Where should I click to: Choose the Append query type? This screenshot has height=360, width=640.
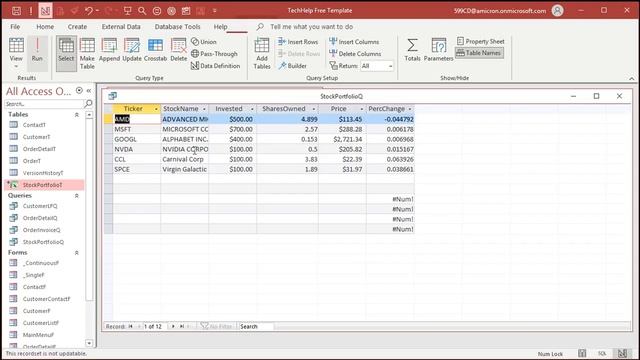[109, 49]
